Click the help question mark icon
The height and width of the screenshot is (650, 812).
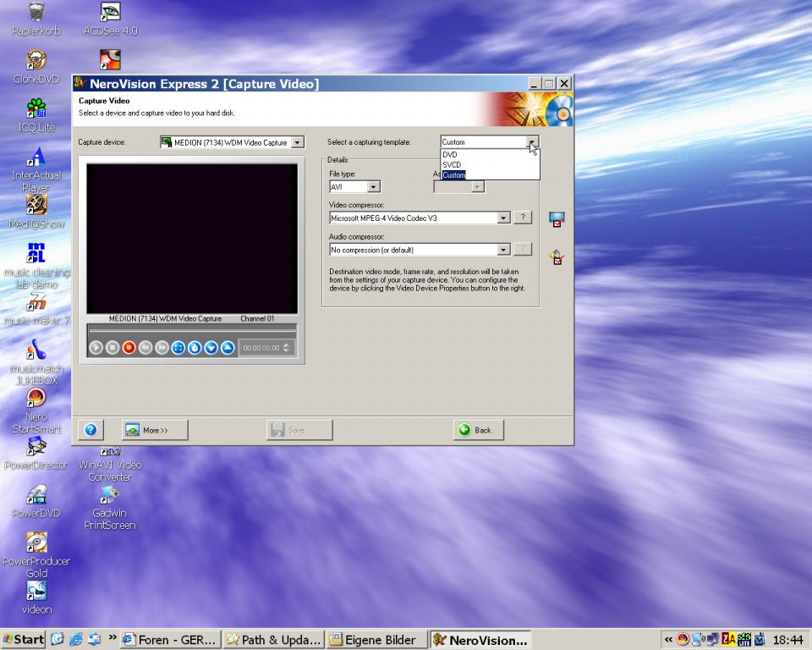(x=91, y=430)
